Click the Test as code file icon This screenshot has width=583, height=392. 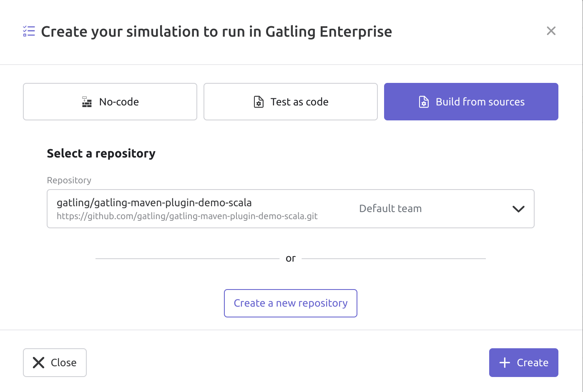259,102
